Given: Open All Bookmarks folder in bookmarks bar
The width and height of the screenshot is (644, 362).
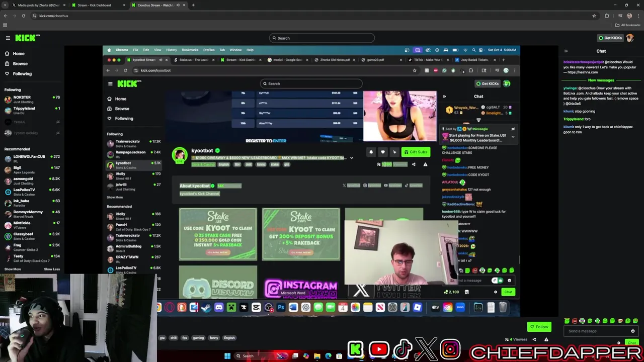Looking at the screenshot, I should pyautogui.click(x=628, y=25).
